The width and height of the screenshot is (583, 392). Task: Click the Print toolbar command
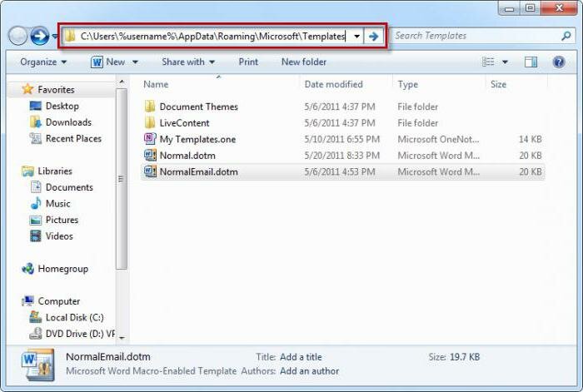[248, 62]
